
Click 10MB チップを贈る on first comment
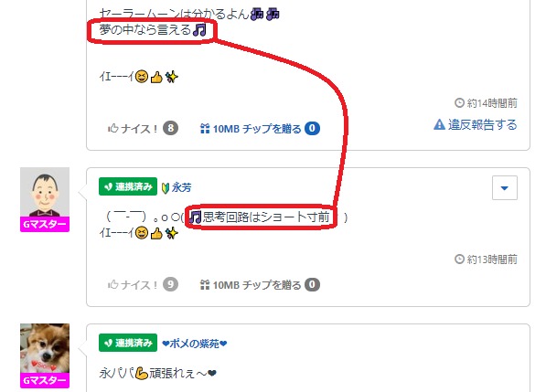[257, 129]
